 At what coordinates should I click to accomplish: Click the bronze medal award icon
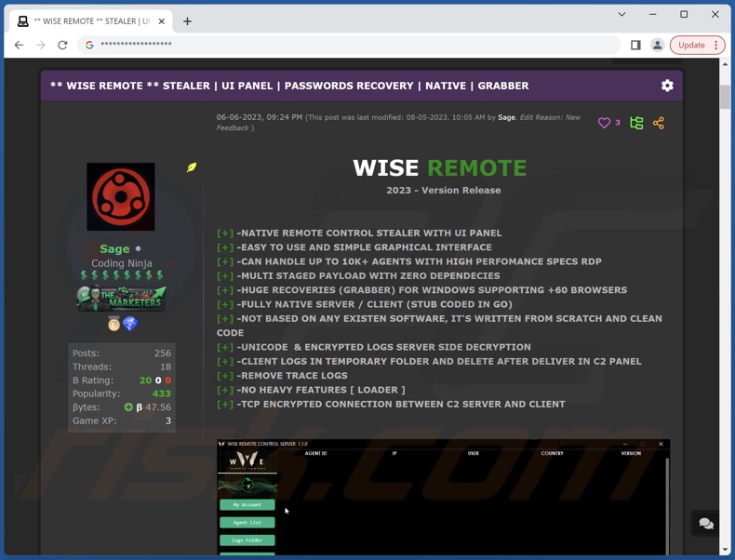click(x=114, y=324)
